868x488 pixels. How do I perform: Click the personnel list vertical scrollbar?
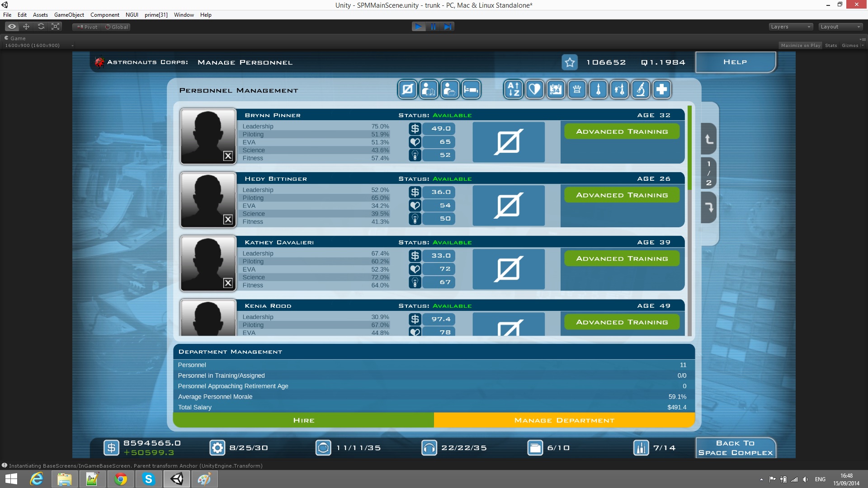pos(689,221)
